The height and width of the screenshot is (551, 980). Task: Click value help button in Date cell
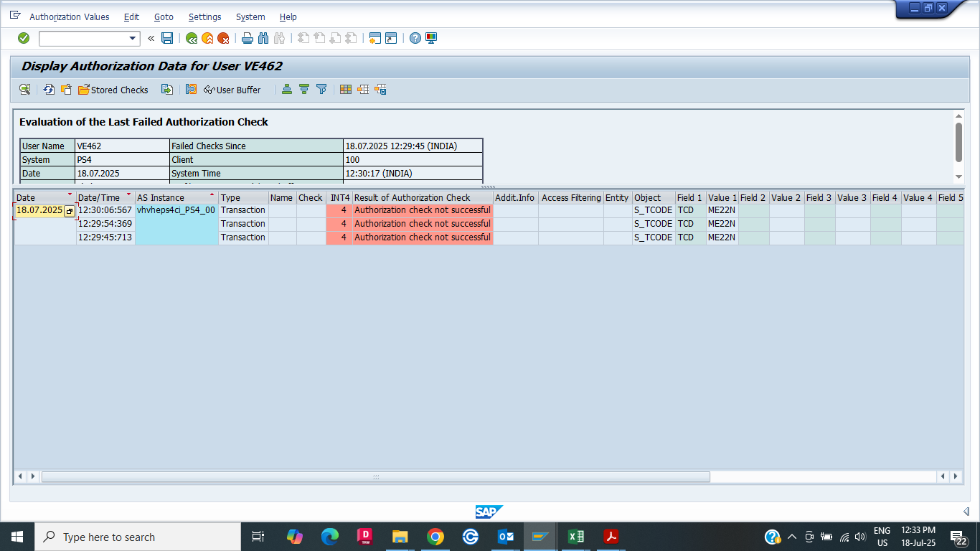tap(70, 211)
